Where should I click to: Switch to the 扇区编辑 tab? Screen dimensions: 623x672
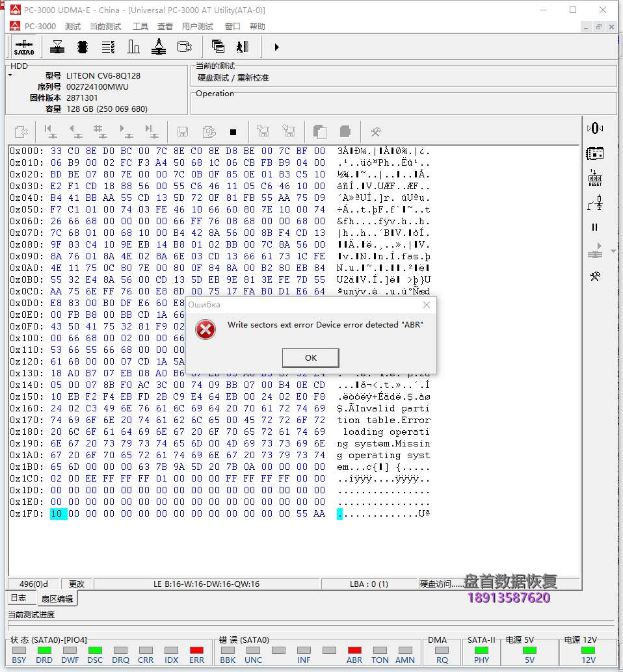pyautogui.click(x=57, y=599)
